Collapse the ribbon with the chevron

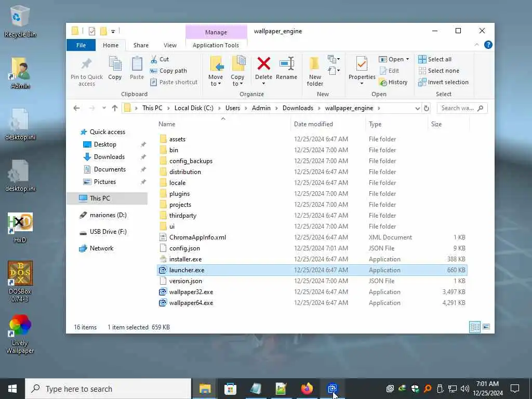(x=477, y=45)
